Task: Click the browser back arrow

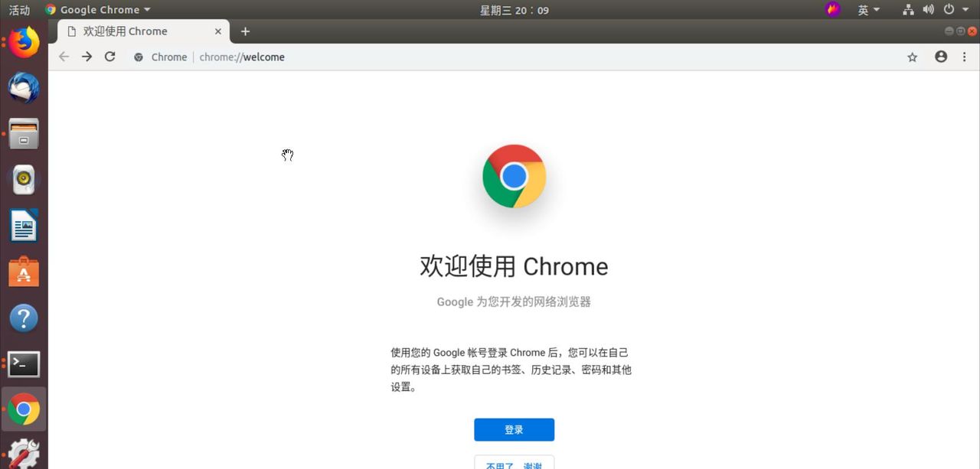Action: coord(64,57)
